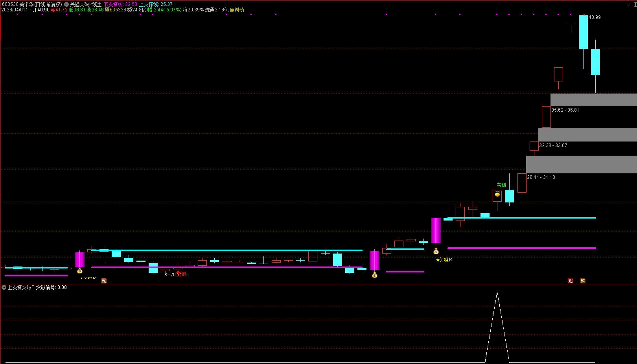Click the red 跌 marker
Screen dimensions: 637x364
(184, 274)
